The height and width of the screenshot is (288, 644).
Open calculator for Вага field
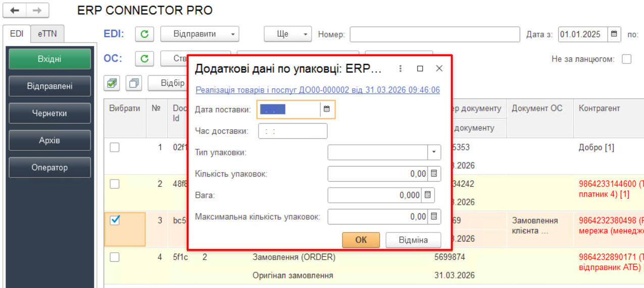[x=427, y=195]
